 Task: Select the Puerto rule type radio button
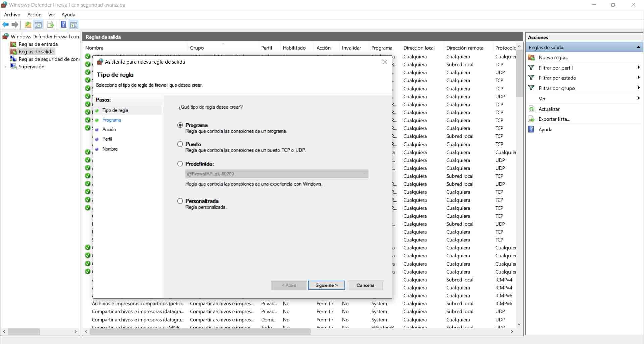point(180,144)
